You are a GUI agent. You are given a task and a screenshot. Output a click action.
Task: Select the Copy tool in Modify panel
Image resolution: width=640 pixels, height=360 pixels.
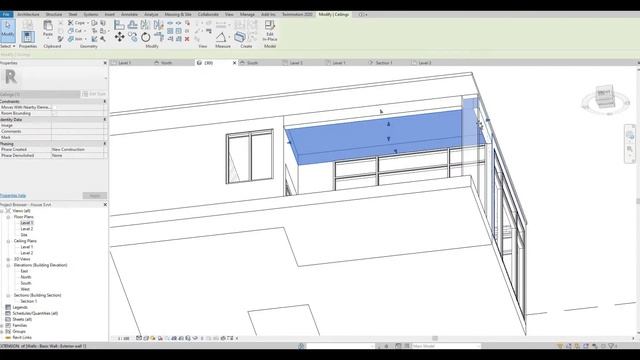click(133, 38)
